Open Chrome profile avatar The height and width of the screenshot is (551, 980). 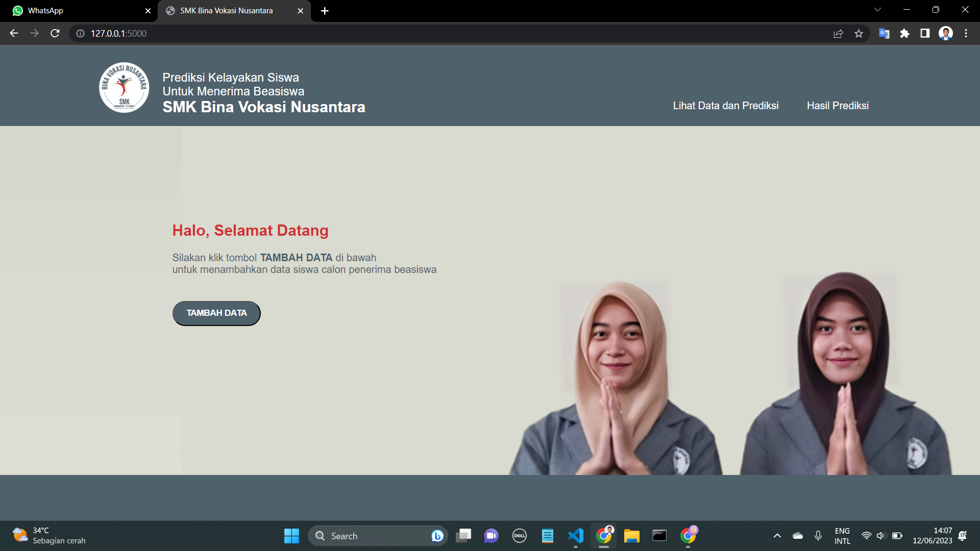(x=945, y=33)
